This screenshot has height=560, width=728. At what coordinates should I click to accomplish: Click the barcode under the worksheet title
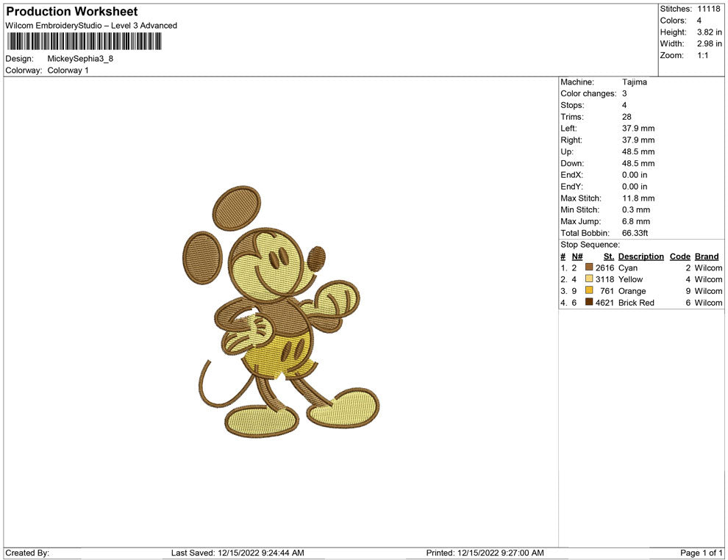[84, 41]
